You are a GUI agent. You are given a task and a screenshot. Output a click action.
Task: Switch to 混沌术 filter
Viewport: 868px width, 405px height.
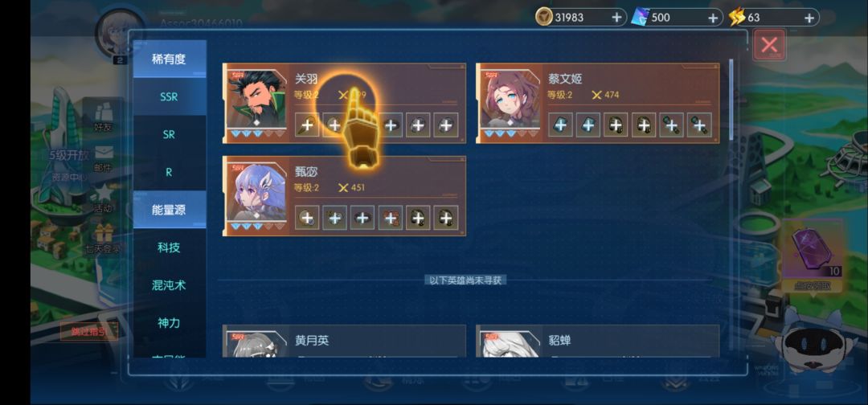pyautogui.click(x=170, y=285)
